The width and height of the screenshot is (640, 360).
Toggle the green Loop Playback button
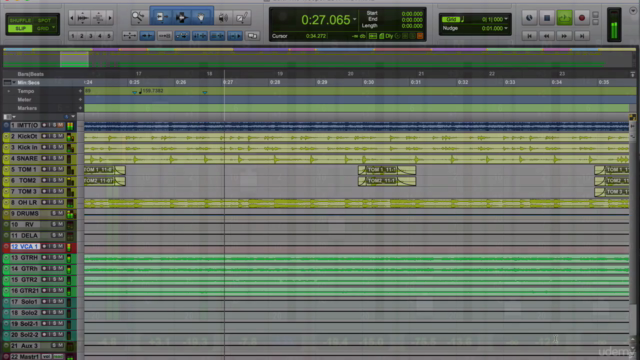[x=564, y=18]
